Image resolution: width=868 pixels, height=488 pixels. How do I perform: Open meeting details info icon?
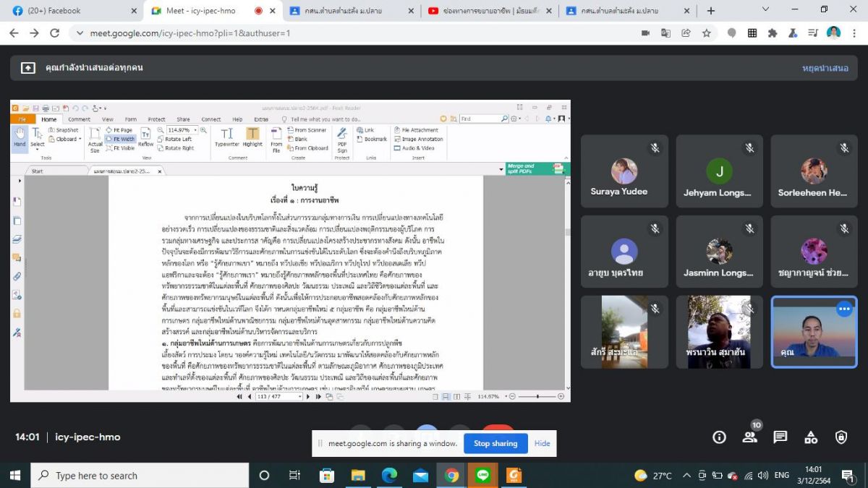(719, 437)
